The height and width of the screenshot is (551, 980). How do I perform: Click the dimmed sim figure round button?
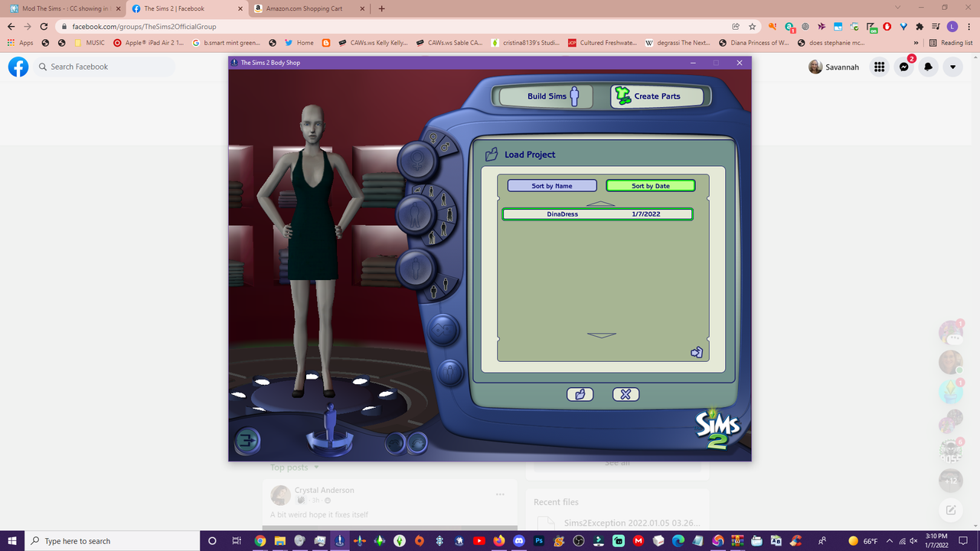coord(450,373)
